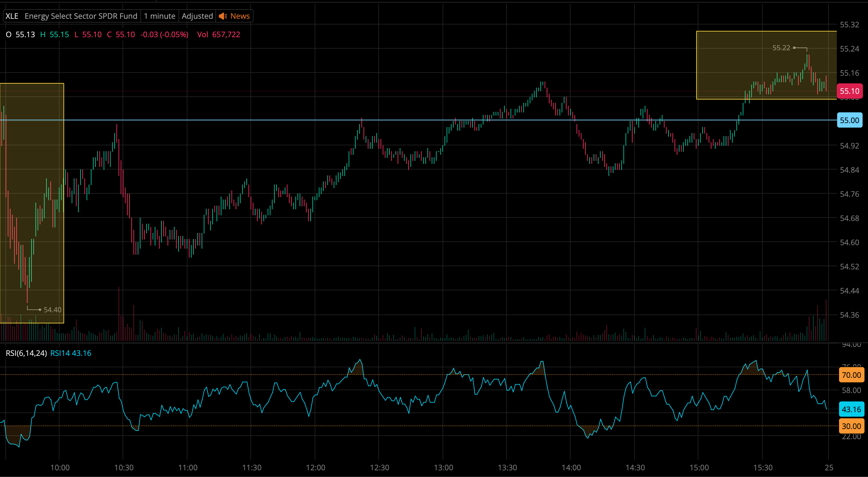Click the 54.40 session low marker
This screenshot has width=868, height=477.
coord(52,310)
